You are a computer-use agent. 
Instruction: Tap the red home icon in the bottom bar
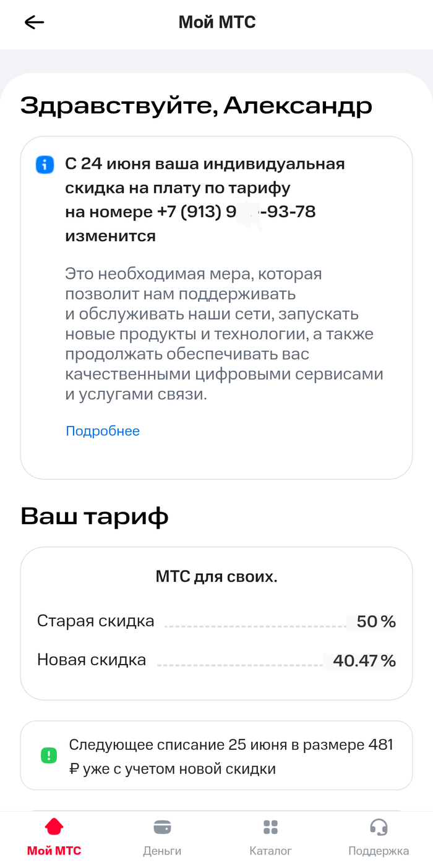pyautogui.click(x=54, y=827)
